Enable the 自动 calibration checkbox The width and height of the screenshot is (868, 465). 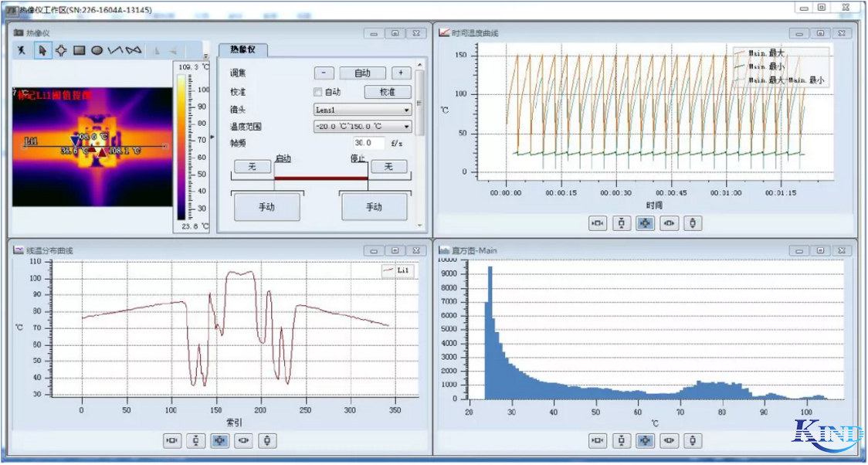(x=317, y=92)
